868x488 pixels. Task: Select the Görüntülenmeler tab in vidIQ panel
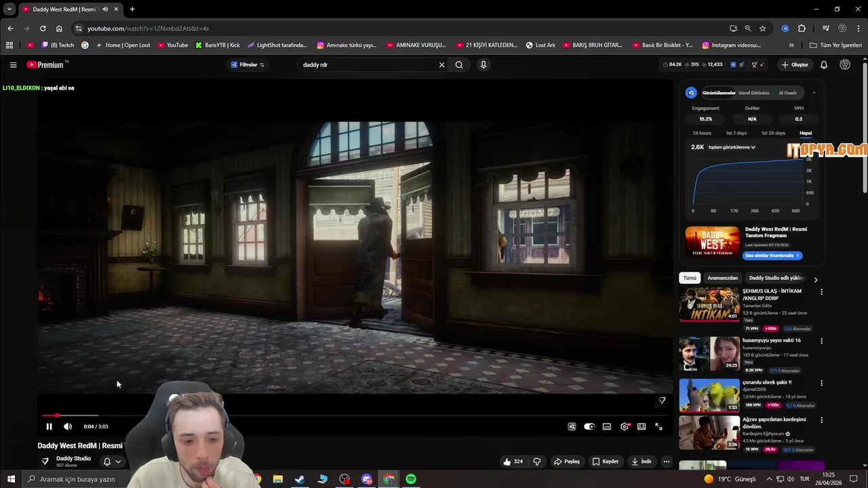[718, 93]
